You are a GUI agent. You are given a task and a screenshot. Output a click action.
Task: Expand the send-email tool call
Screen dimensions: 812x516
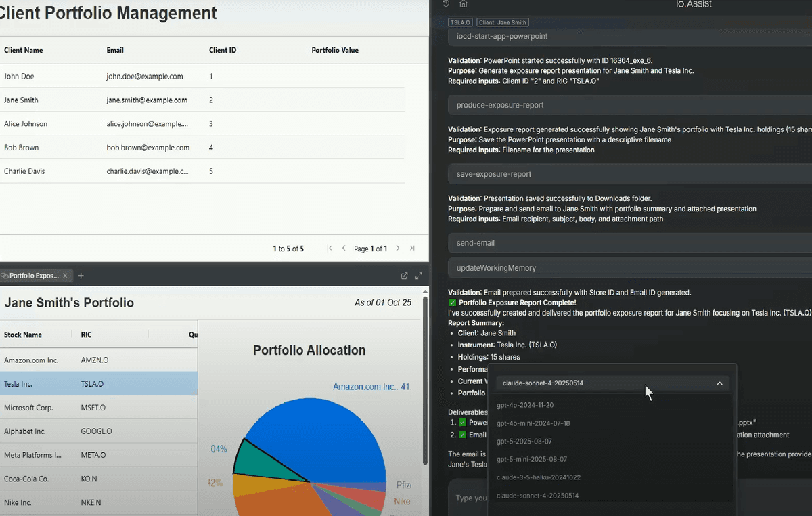pyautogui.click(x=629, y=243)
